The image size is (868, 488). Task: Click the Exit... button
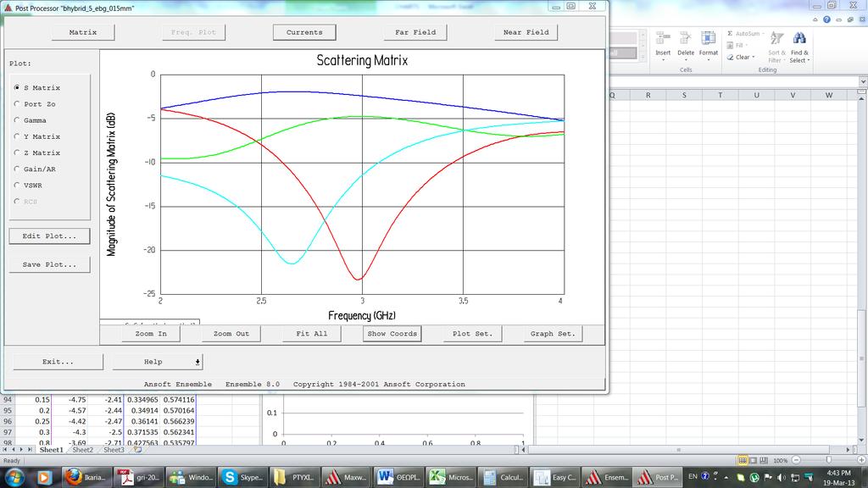click(x=58, y=362)
